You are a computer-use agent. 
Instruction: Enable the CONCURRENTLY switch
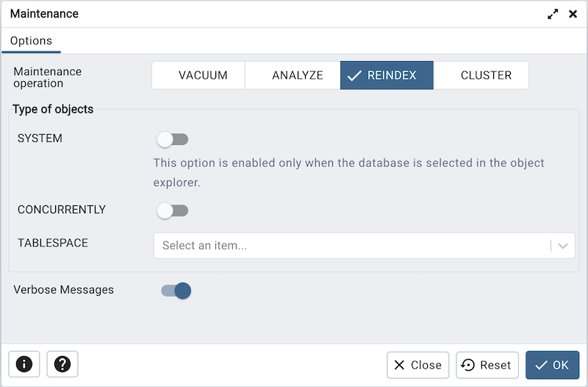point(173,211)
